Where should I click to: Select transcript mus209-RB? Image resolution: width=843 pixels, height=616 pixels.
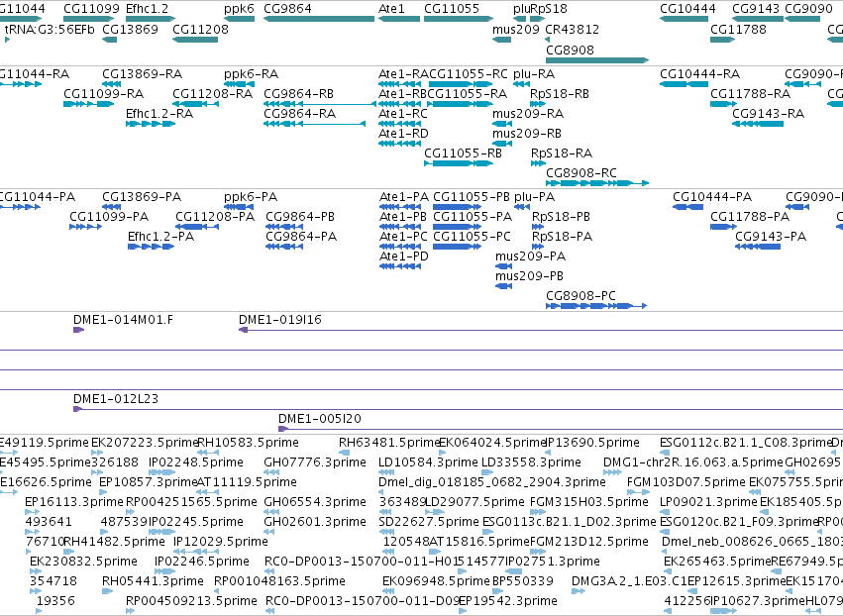pos(502,144)
